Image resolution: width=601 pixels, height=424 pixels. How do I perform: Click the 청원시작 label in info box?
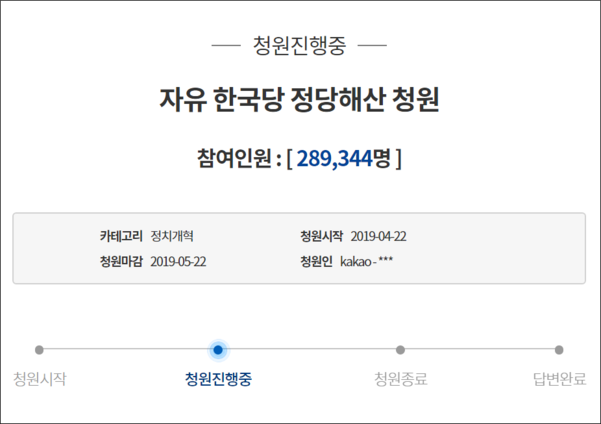coord(322,236)
